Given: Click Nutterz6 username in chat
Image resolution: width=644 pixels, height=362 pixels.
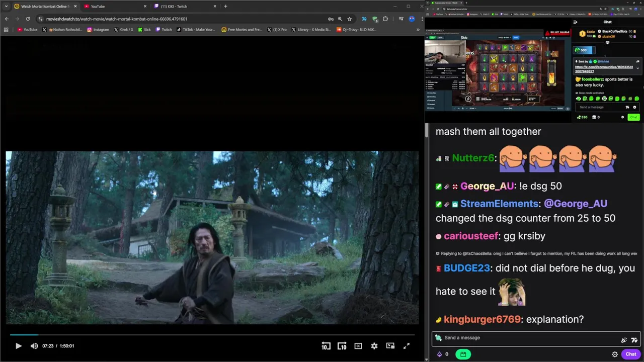Looking at the screenshot, I should (473, 158).
